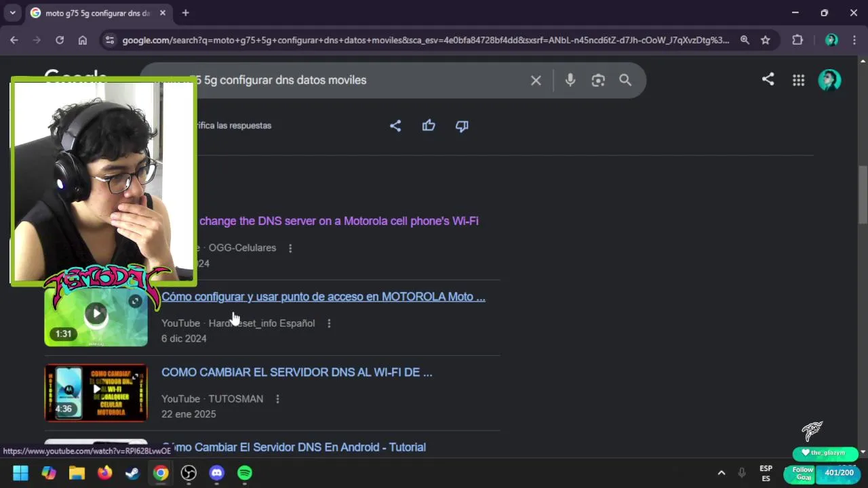Screen dimensions: 868x488
Task: Open site information icon in address bar
Action: pyautogui.click(x=110, y=40)
